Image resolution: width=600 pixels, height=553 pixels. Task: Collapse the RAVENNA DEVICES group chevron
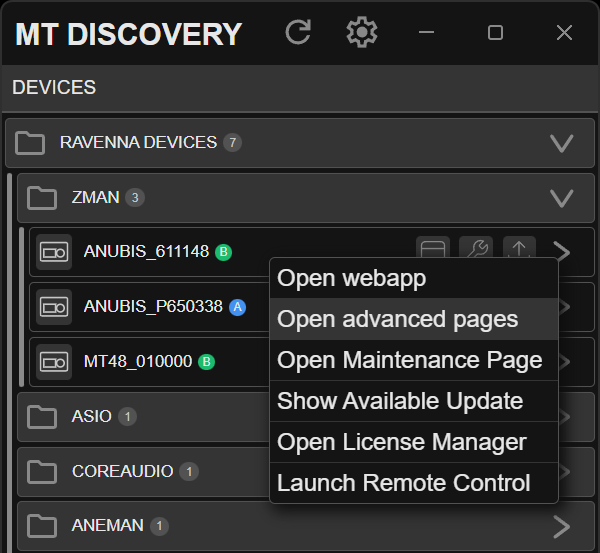click(x=561, y=144)
